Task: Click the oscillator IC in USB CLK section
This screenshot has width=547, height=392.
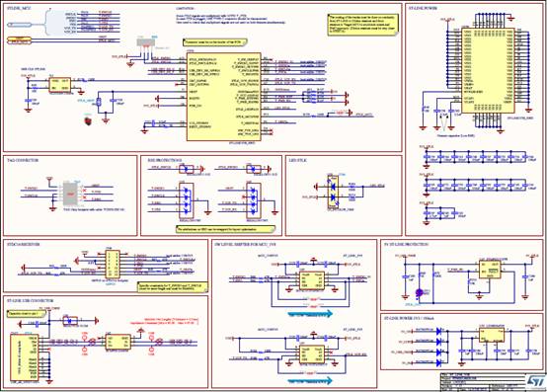Action: tap(59, 84)
